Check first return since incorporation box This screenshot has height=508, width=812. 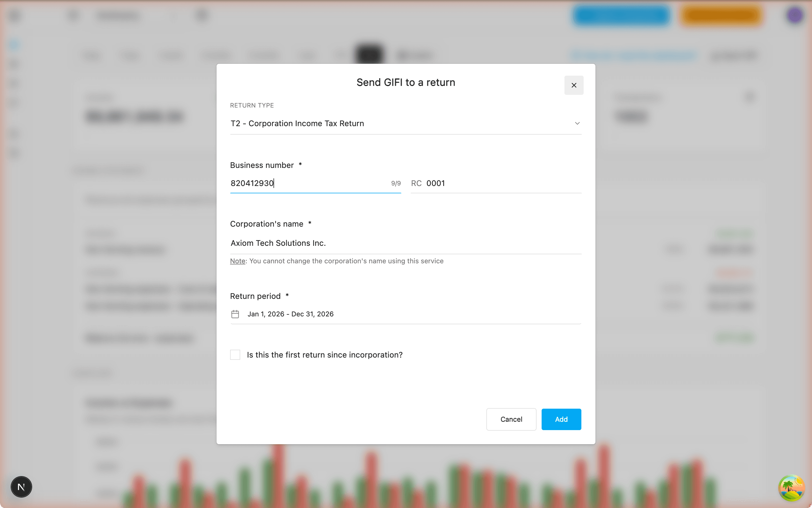pyautogui.click(x=235, y=355)
